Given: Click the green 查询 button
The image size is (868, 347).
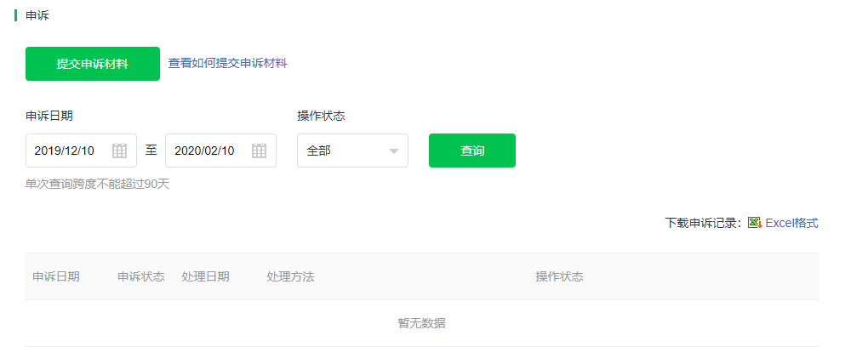Looking at the screenshot, I should 472,151.
